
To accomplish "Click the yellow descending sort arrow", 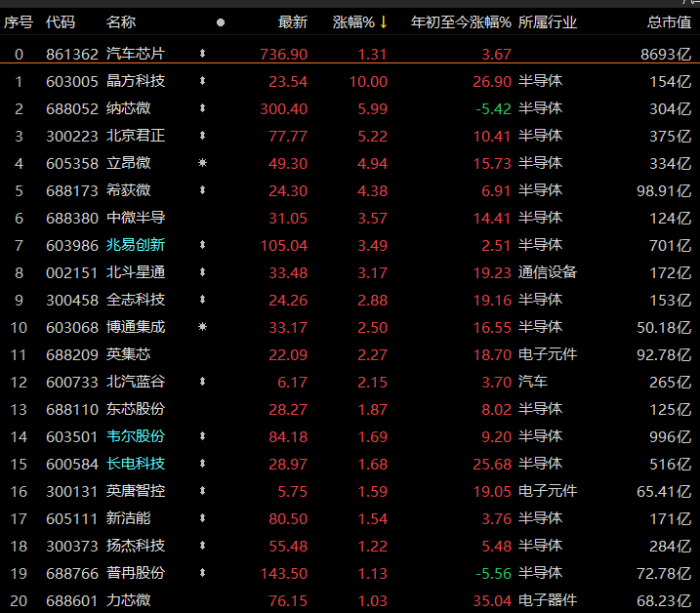I will [x=383, y=21].
